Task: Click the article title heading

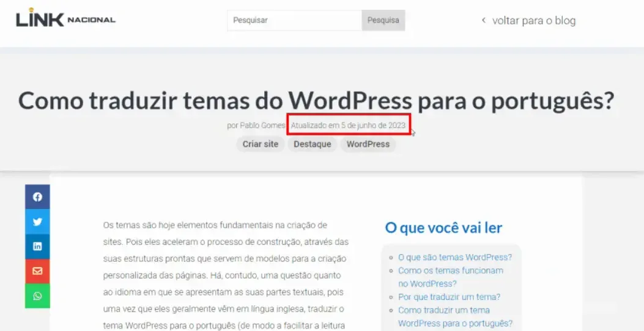Action: pos(316,100)
